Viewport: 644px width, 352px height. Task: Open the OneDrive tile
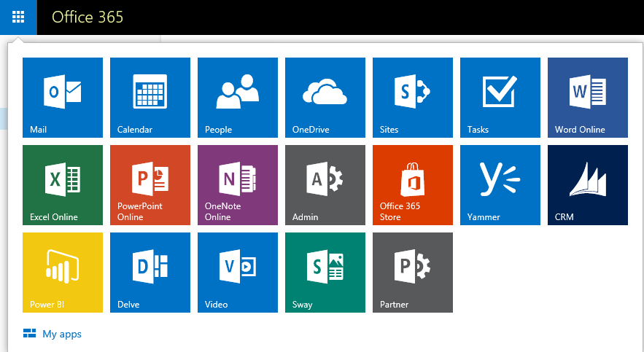[x=325, y=98]
